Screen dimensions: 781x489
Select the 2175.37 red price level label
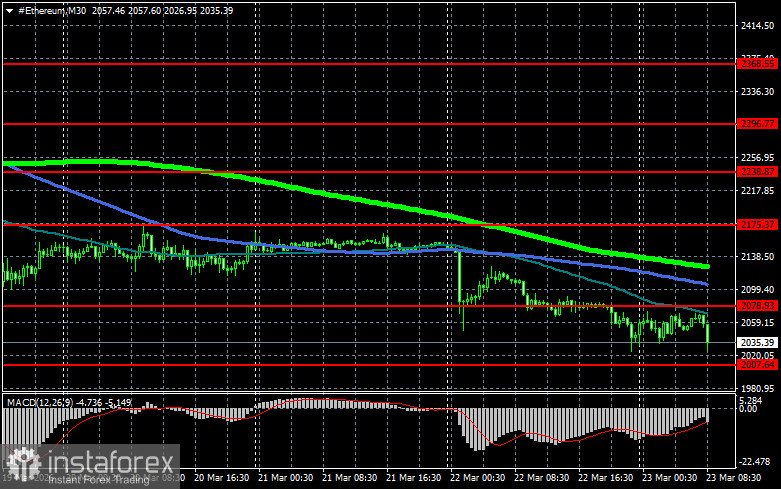click(x=758, y=225)
